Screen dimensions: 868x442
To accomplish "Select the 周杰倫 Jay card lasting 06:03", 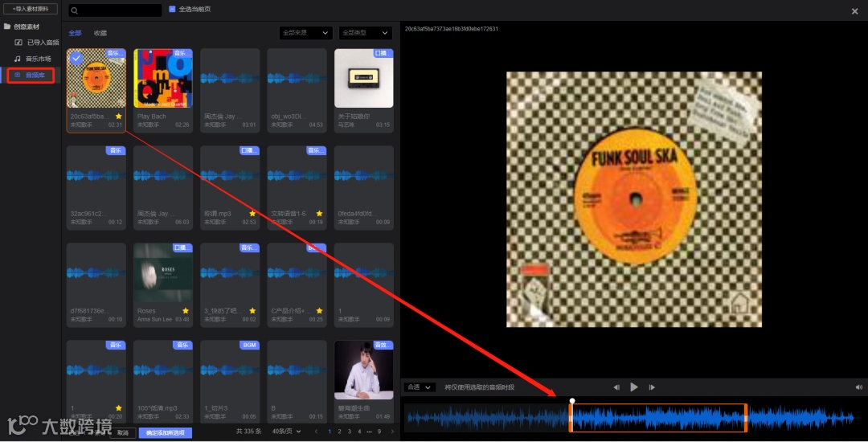I will [x=162, y=187].
